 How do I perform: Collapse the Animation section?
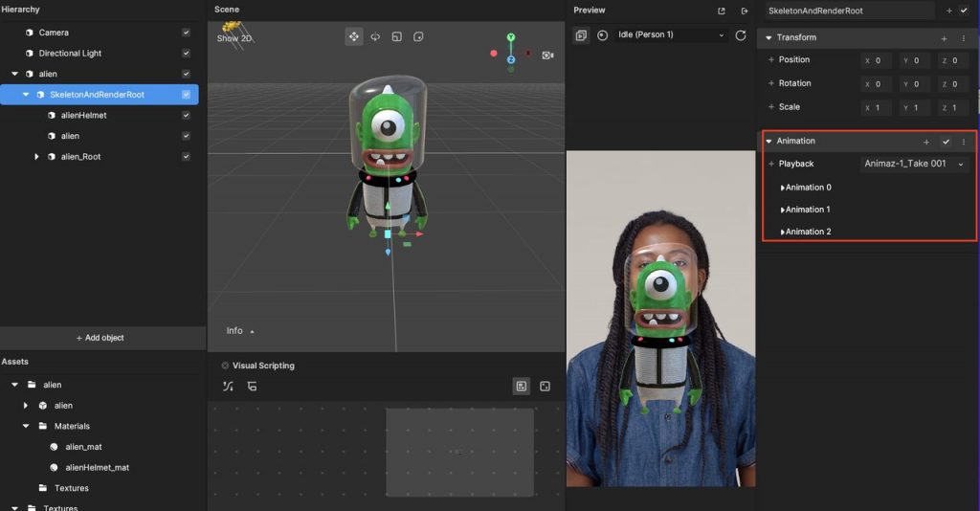[x=768, y=142]
